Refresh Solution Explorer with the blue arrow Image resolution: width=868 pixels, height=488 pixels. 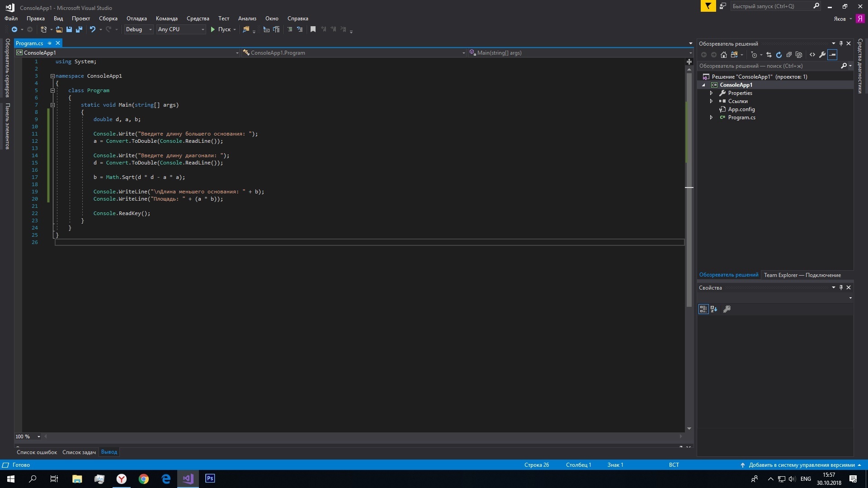point(779,55)
